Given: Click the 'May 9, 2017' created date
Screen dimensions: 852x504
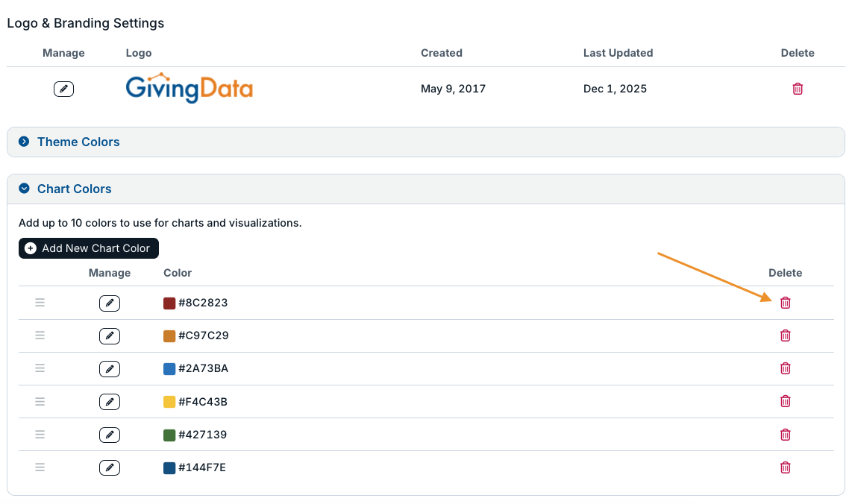Looking at the screenshot, I should [453, 89].
